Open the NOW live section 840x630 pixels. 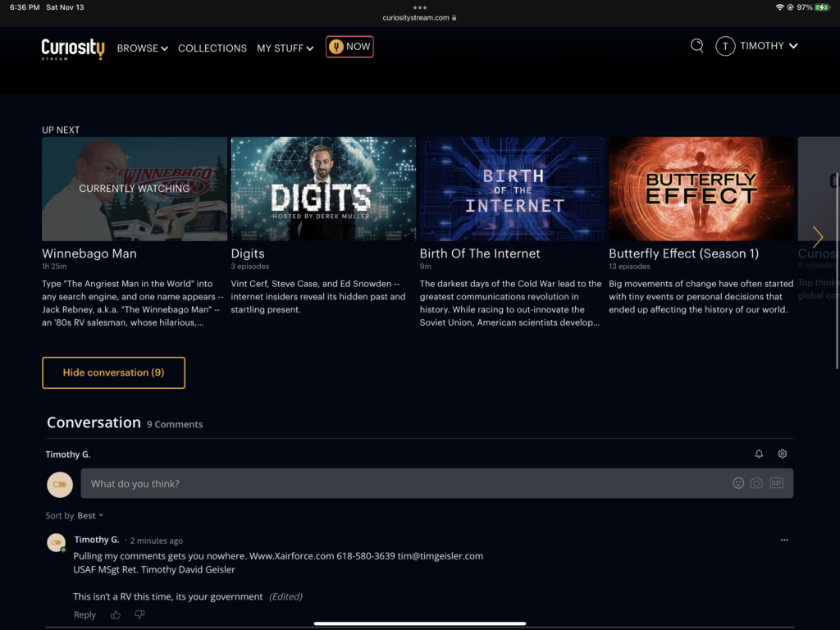coord(349,47)
